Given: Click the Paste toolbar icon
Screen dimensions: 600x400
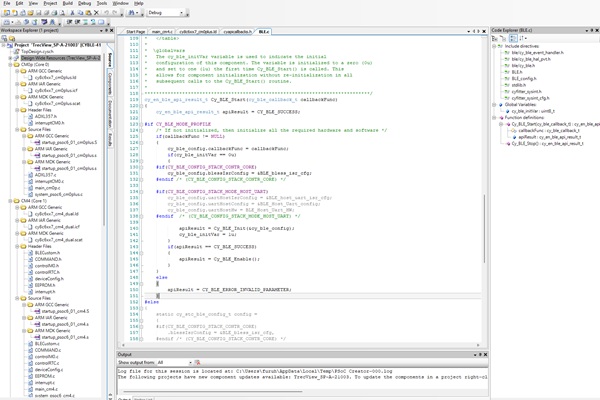Looking at the screenshot, I should click(x=88, y=13).
